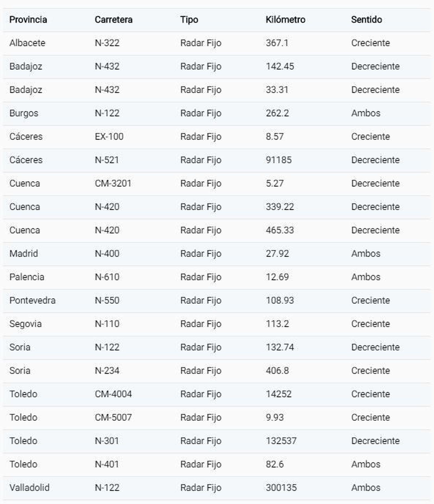The width and height of the screenshot is (434, 504).
Task: Click the N-550 road cell
Action: [x=107, y=300]
